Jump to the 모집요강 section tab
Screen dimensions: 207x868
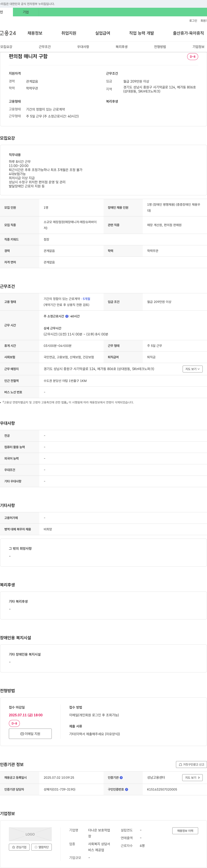6,47
